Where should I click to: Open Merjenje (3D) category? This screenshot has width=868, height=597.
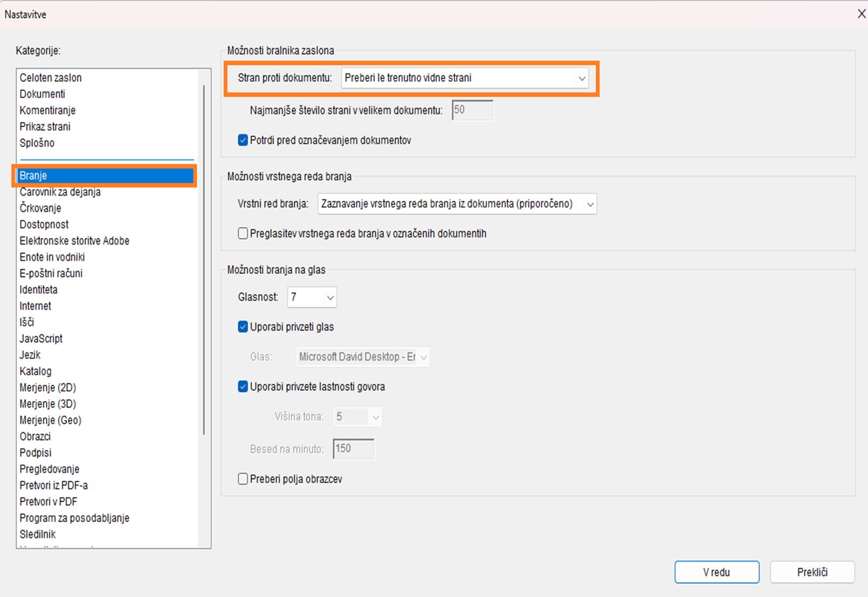pos(48,404)
